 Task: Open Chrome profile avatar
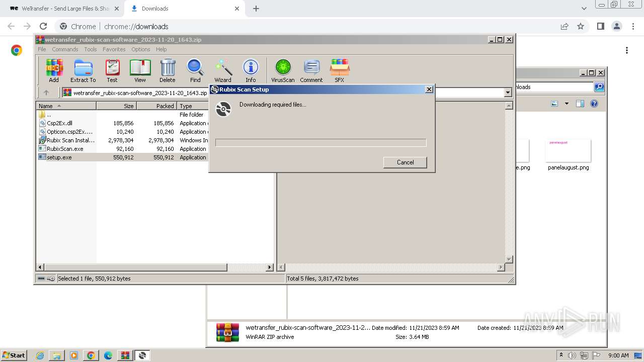[616, 27]
